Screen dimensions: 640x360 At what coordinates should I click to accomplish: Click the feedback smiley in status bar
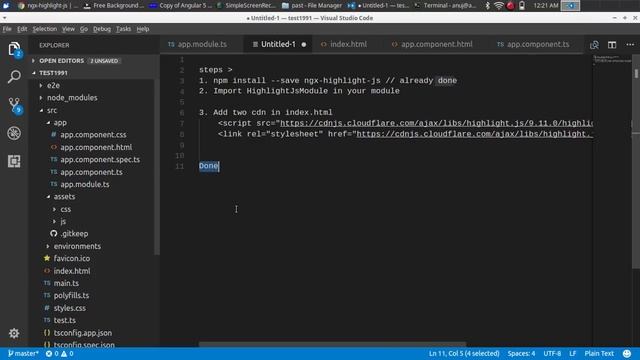click(627, 353)
